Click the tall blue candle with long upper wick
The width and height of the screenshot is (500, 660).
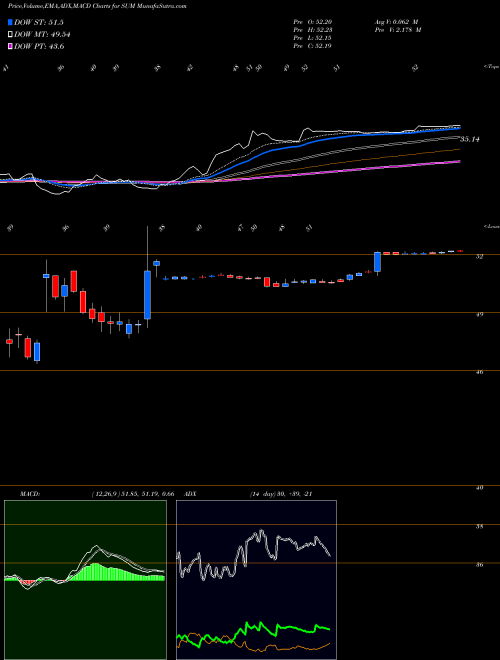point(147,295)
